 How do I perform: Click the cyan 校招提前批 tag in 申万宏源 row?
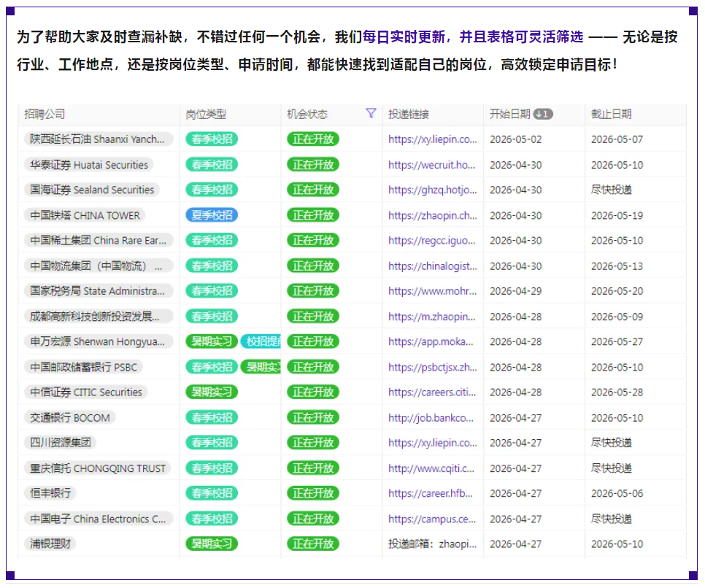point(261,341)
